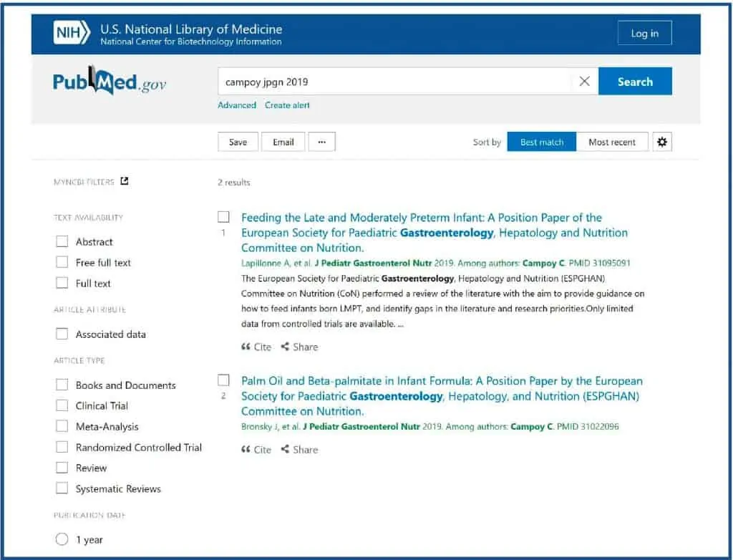
Task: Open the more actions ellipsis menu
Action: click(321, 142)
